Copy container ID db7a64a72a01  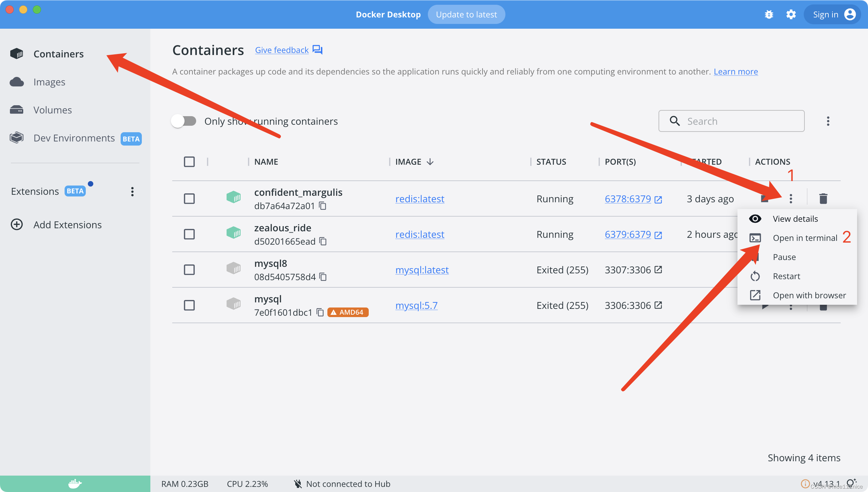pyautogui.click(x=323, y=206)
